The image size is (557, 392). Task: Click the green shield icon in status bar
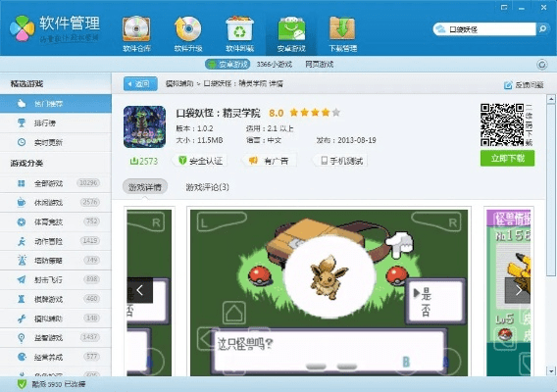tap(22, 384)
